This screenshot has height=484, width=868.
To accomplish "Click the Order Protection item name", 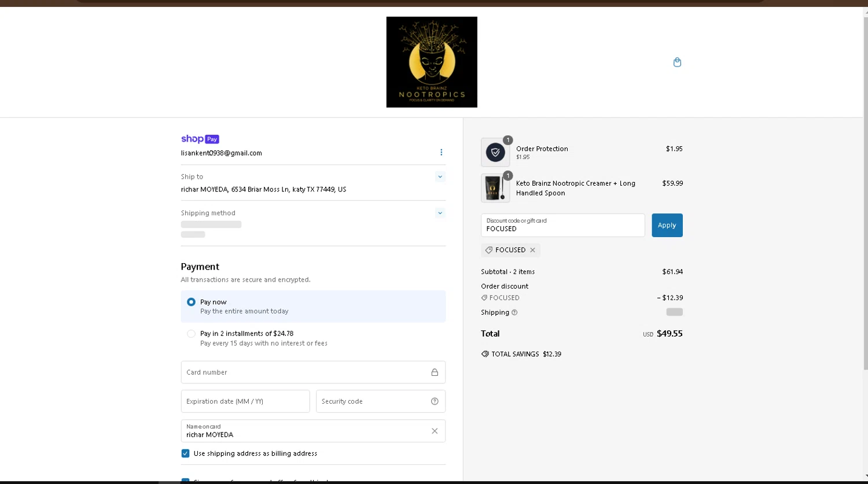I will coord(542,149).
